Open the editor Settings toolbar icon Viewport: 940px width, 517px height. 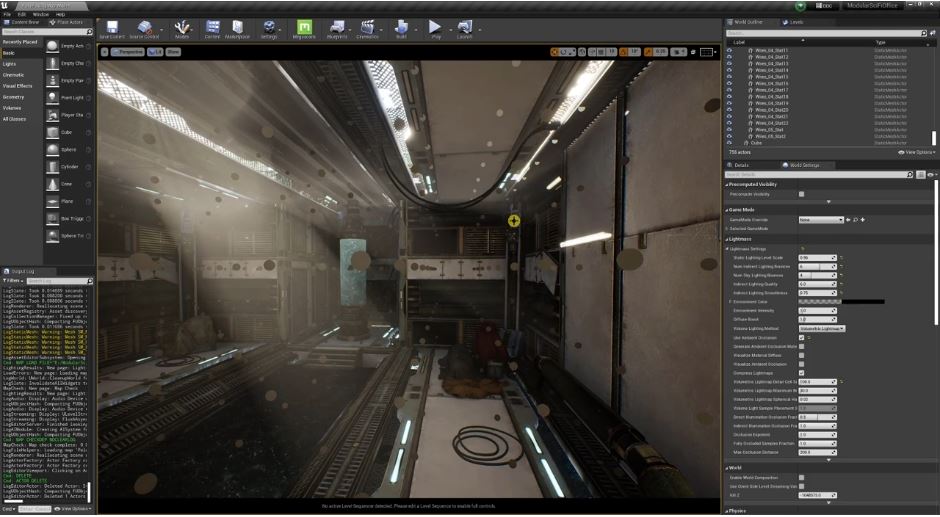(x=269, y=28)
